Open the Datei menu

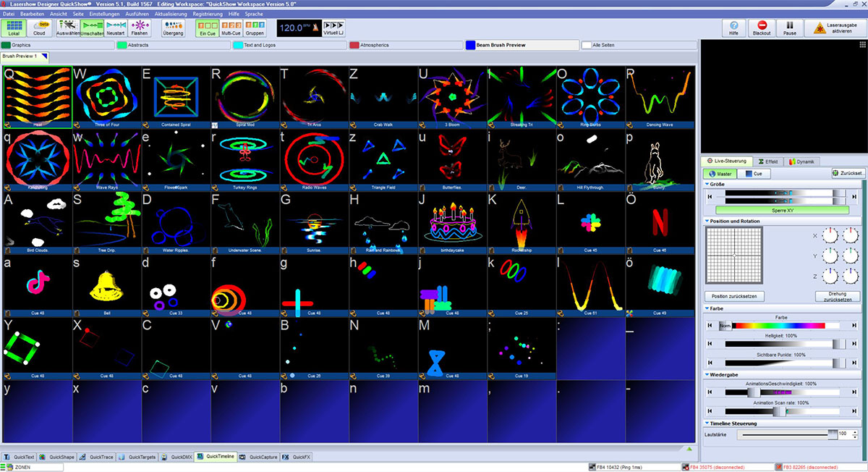click(9, 14)
